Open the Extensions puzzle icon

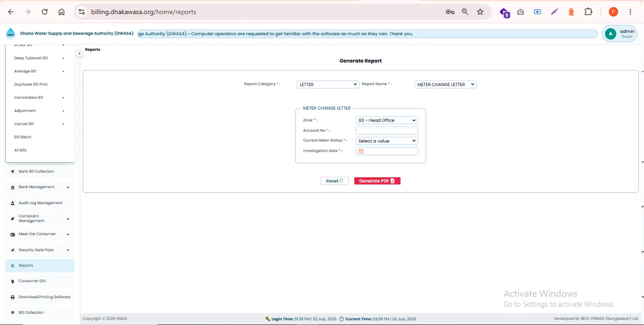pyautogui.click(x=588, y=12)
